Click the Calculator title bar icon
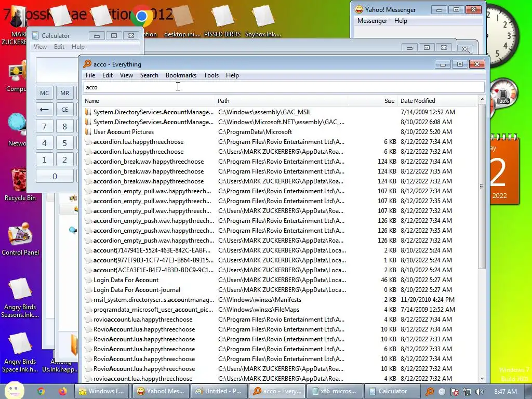The image size is (532, 399). (35, 35)
